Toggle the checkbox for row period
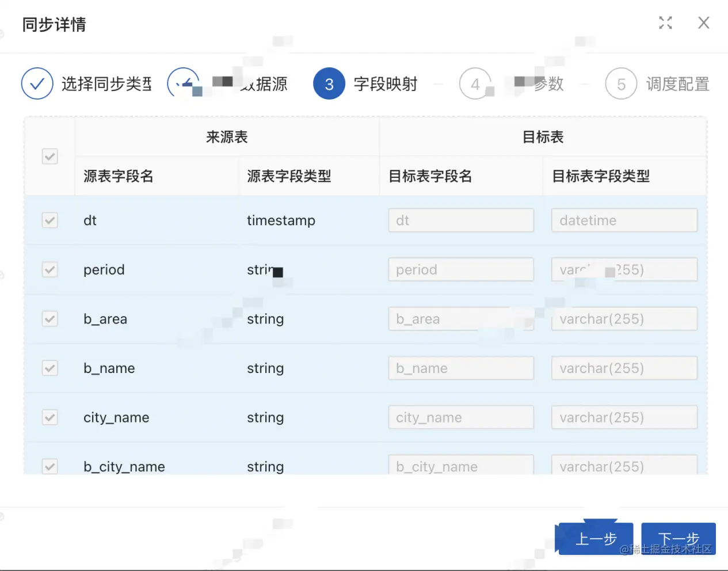This screenshot has width=728, height=571. coord(50,269)
